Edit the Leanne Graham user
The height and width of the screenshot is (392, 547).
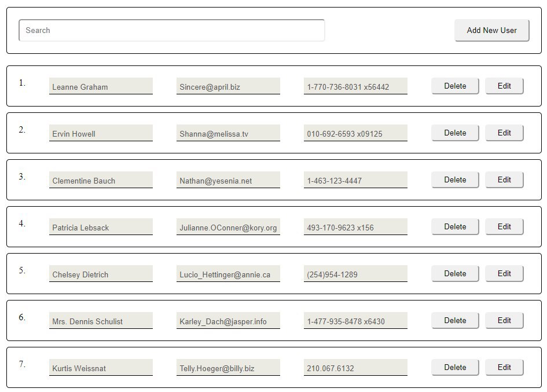[x=504, y=86]
